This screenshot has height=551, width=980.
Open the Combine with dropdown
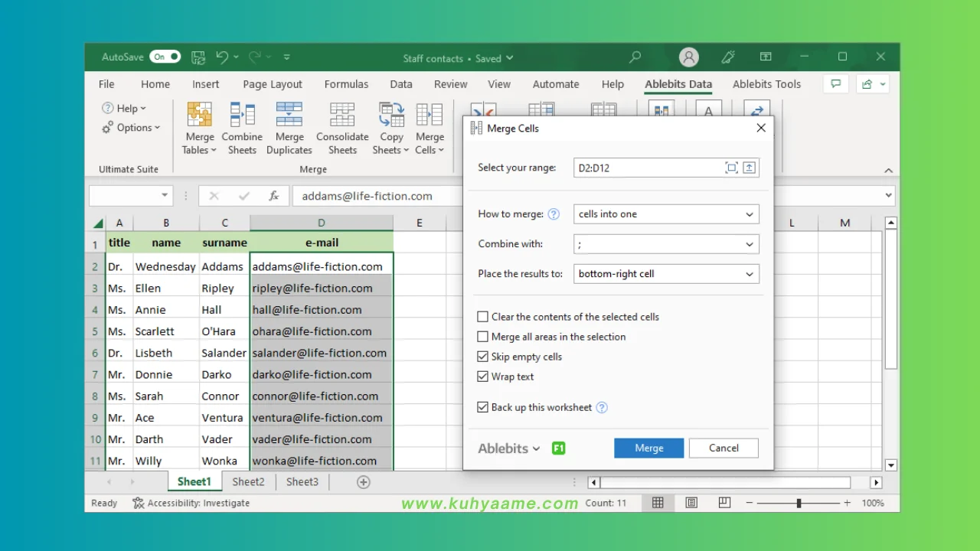point(666,244)
